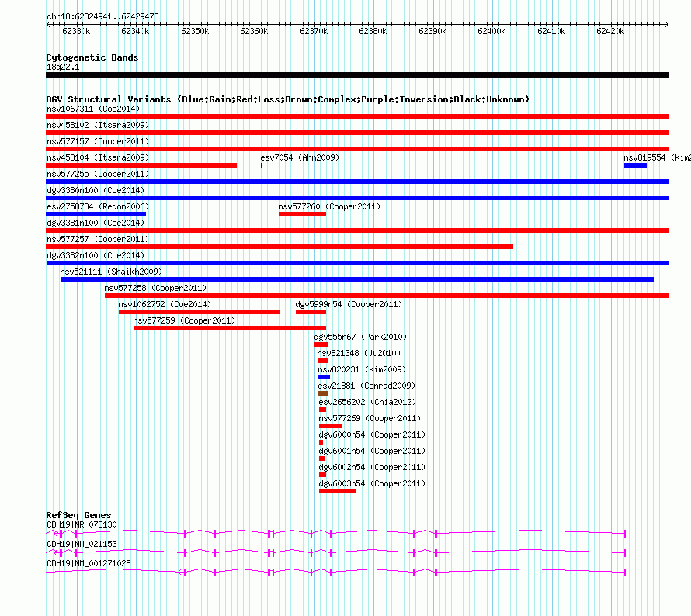
Task: Click the 62370k ruler tick label
Action: point(314,31)
